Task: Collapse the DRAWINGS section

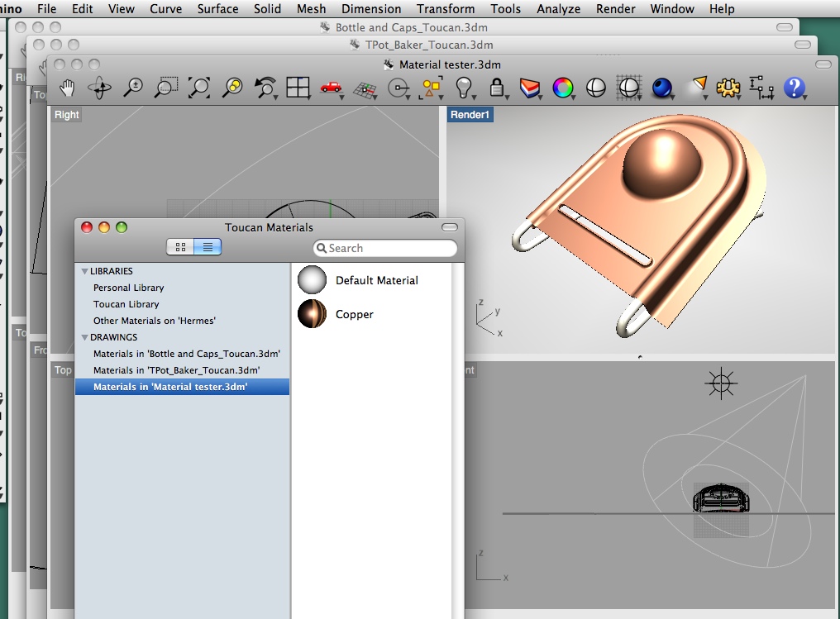Action: tap(84, 337)
